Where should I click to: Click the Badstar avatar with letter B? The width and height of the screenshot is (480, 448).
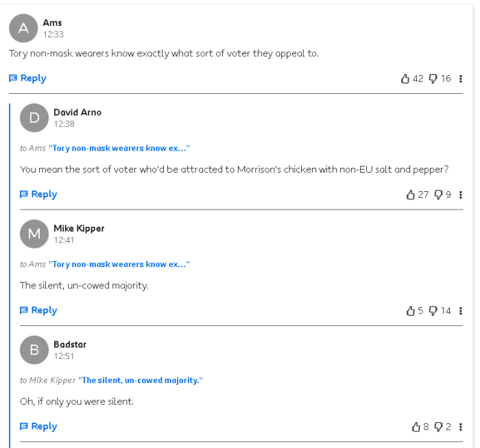[x=34, y=350]
